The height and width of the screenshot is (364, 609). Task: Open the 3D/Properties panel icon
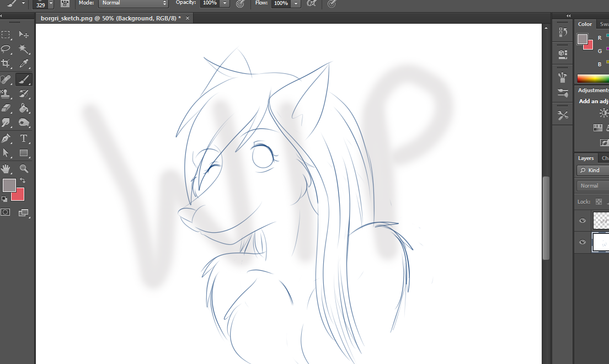[563, 54]
